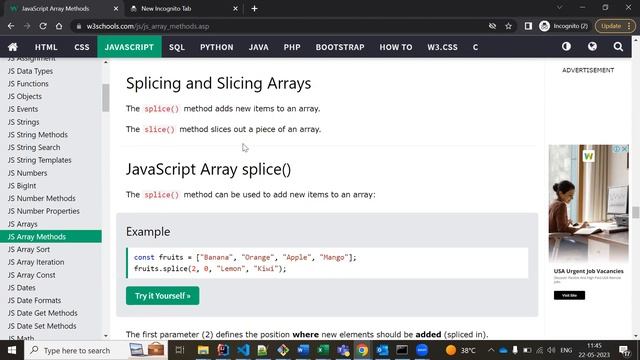Open the browser side panel icon

(x=528, y=26)
